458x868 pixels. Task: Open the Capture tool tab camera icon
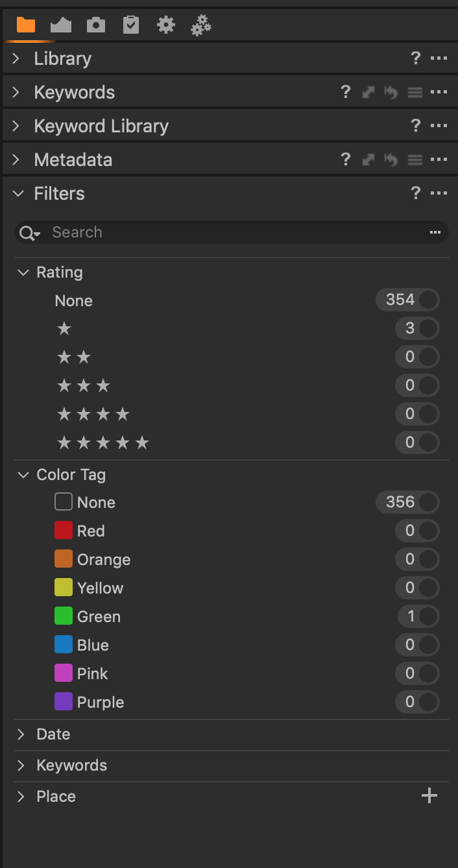pyautogui.click(x=96, y=25)
